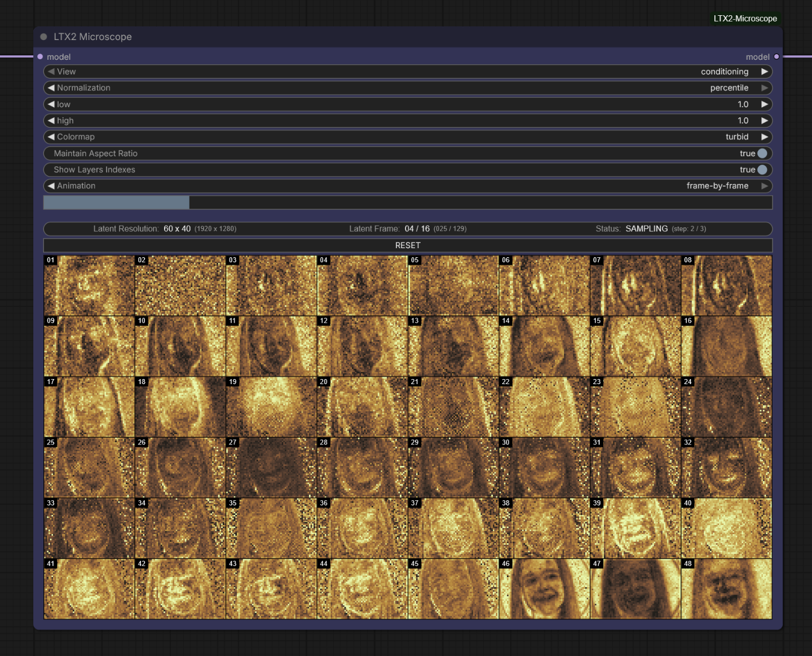The image size is (812, 656).
Task: Select layer thumbnail 01
Action: tap(89, 285)
